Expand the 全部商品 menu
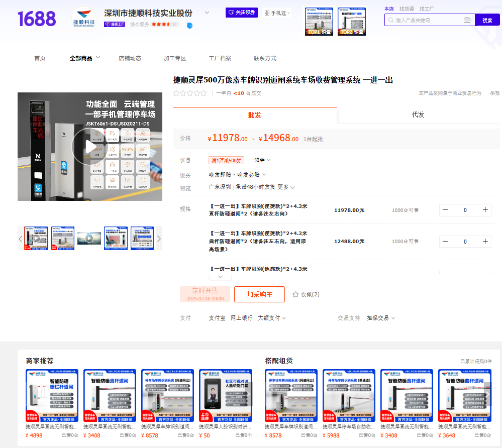Image resolution: width=502 pixels, height=448 pixels. pos(98,58)
